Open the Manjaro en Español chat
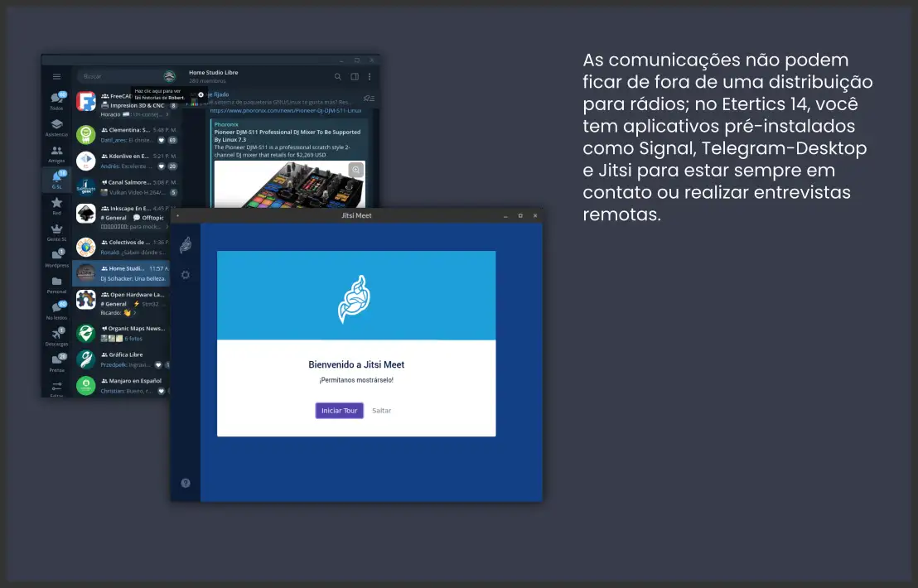Screen dimensions: 918x588 pos(122,385)
